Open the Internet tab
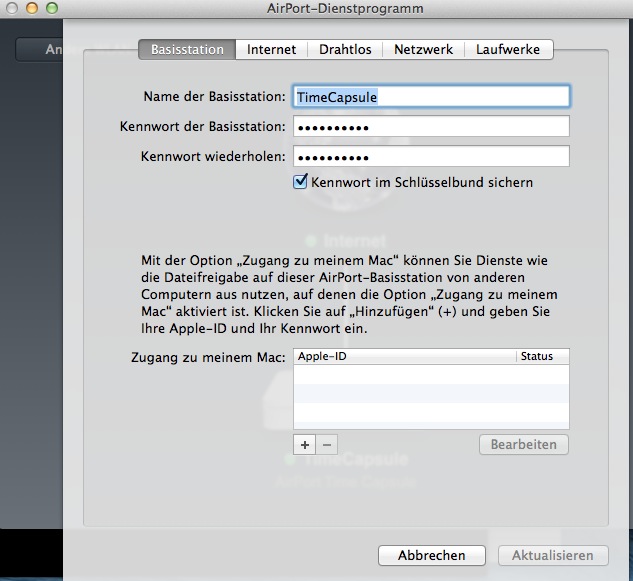The width and height of the screenshot is (633, 581). 272,49
